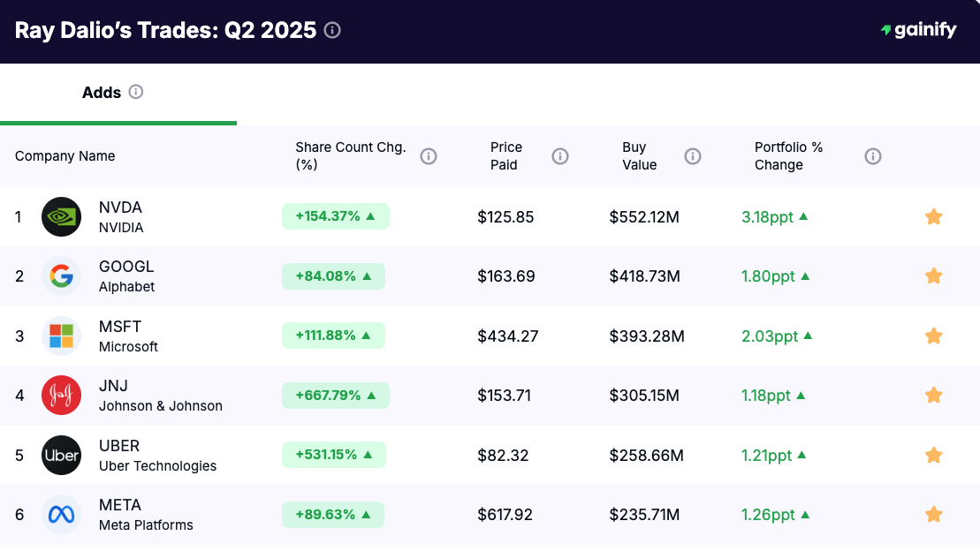Toggle favorite star for GOOGL row

point(934,276)
